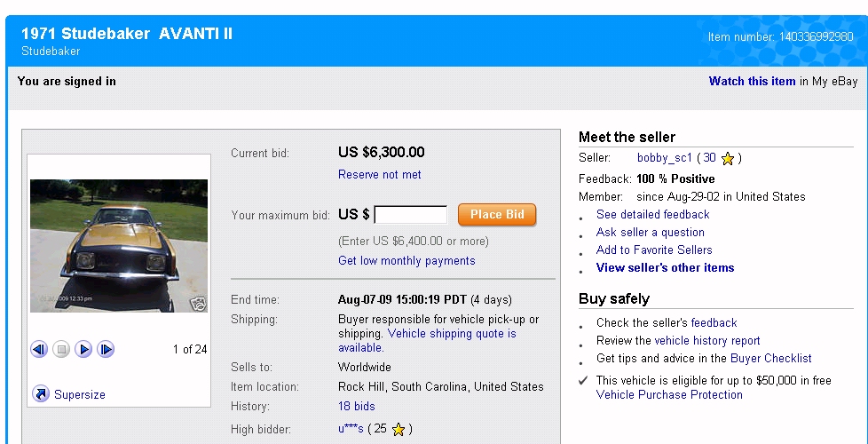The image size is (868, 444).
Task: View seller's other items
Action: click(665, 268)
